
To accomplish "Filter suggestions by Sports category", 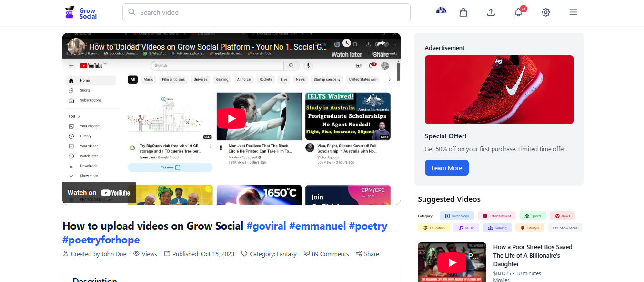I will [533, 216].
